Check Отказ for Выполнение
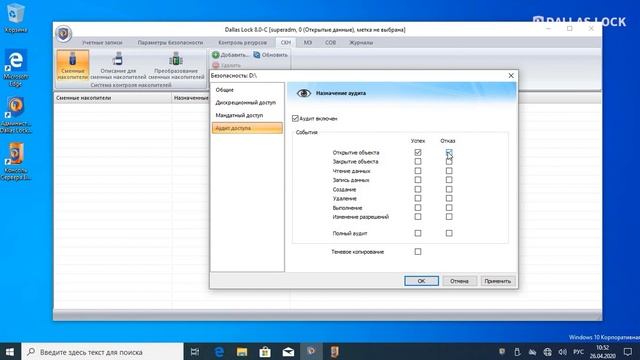640x360 pixels. point(449,208)
